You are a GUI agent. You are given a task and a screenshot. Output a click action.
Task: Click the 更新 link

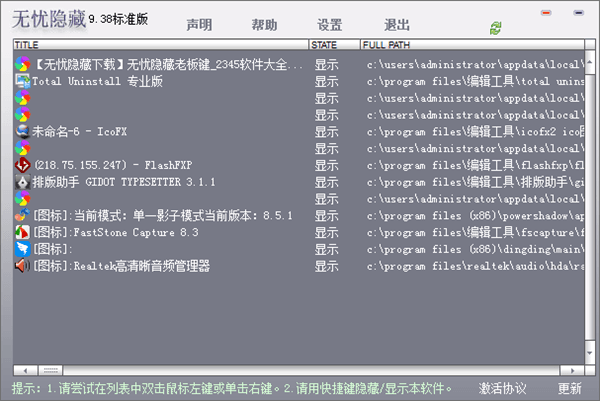(569, 389)
